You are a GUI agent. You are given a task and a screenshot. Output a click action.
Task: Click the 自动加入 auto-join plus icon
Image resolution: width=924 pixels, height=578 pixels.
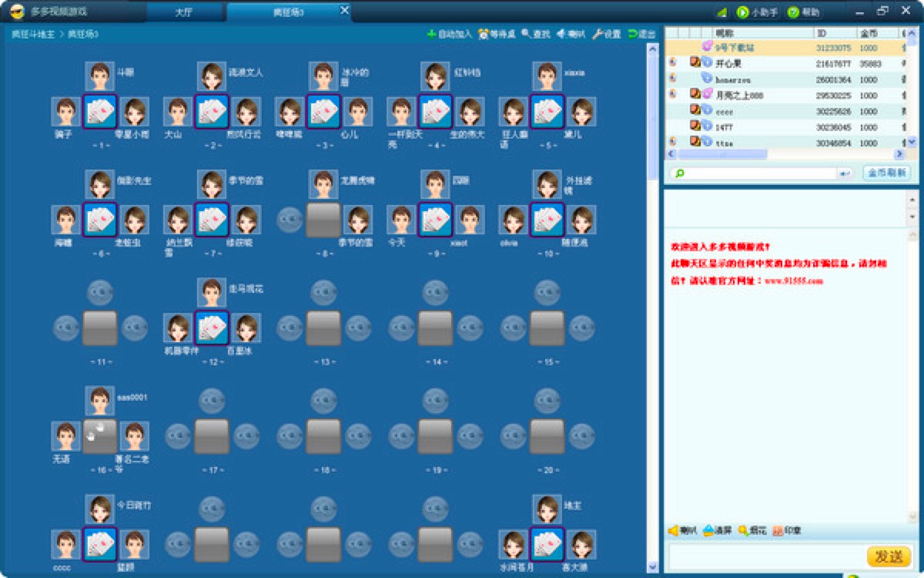click(431, 34)
